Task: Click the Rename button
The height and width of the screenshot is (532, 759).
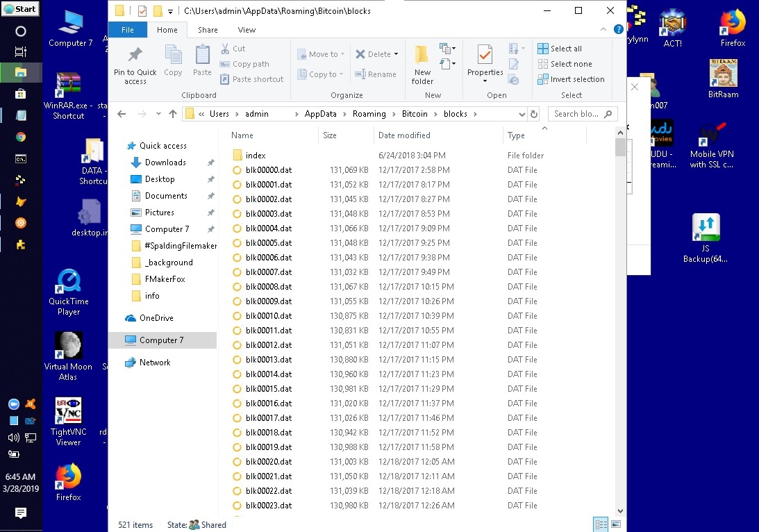Action: 375,74
